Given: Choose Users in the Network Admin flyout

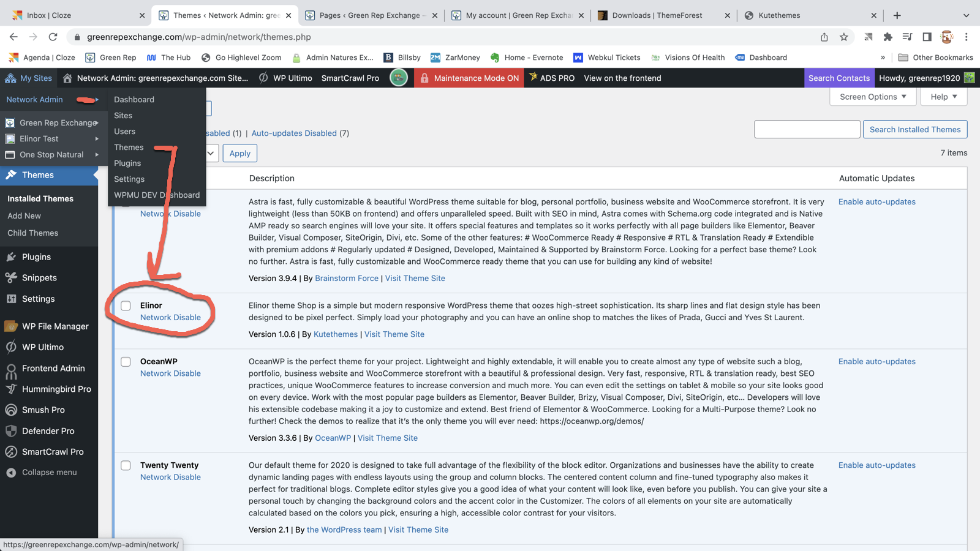Looking at the screenshot, I should click(x=124, y=131).
